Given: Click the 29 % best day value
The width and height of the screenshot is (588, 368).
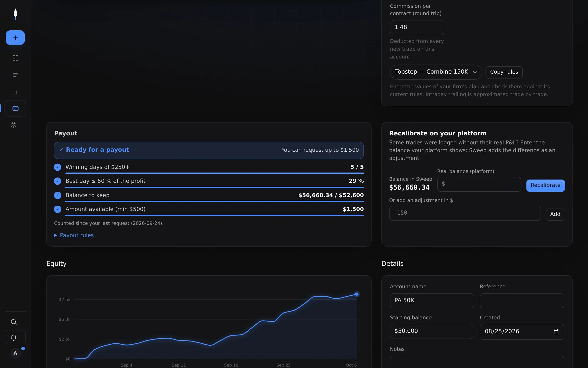Looking at the screenshot, I should 356,181.
